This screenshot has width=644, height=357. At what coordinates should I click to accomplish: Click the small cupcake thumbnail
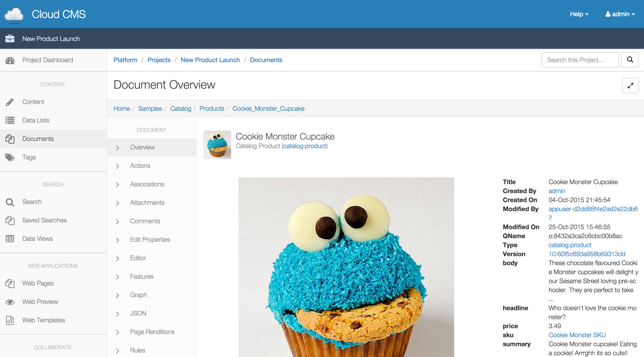point(217,145)
